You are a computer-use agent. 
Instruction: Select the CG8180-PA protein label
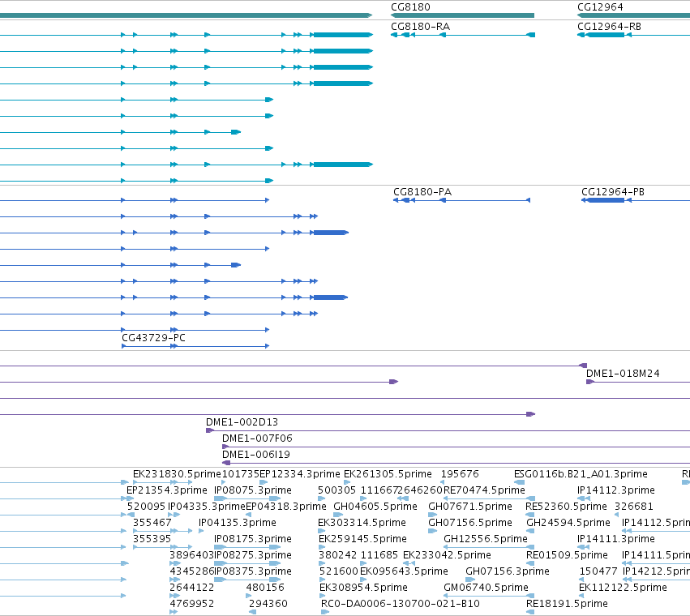pyautogui.click(x=422, y=192)
